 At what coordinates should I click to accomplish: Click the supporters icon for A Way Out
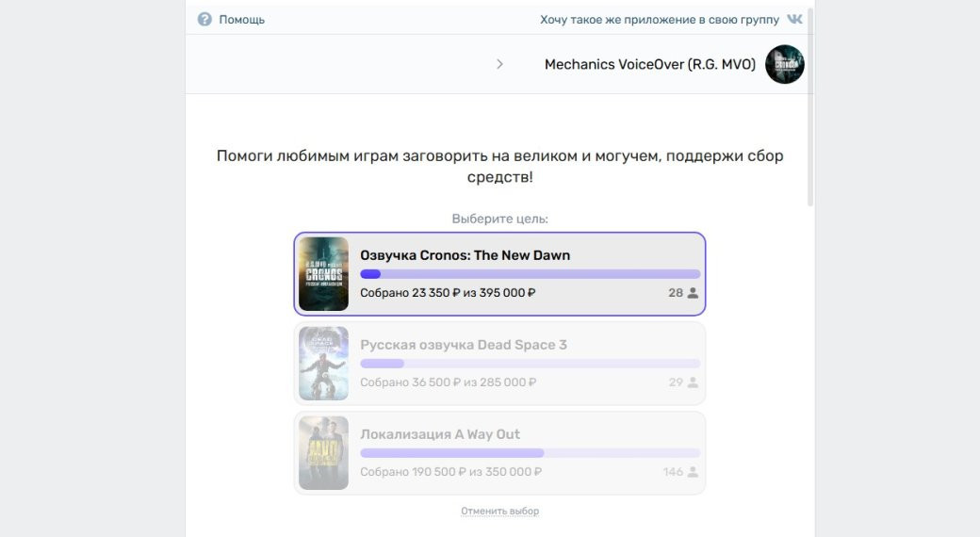coord(693,472)
